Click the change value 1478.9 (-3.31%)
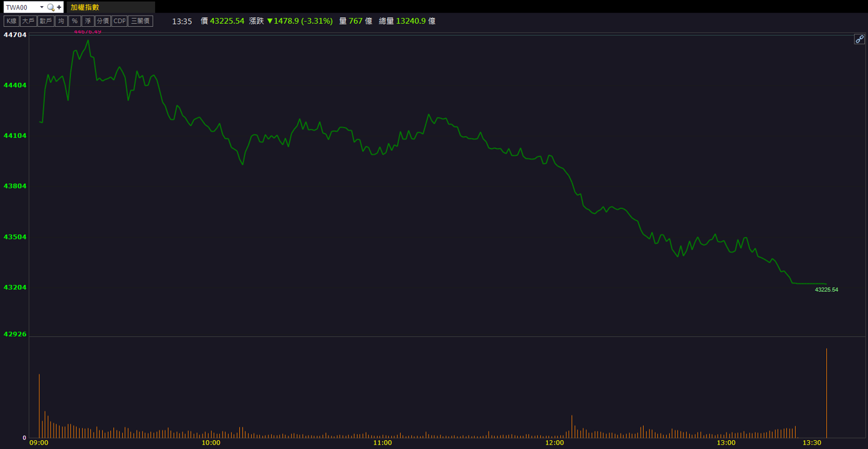 coord(303,21)
